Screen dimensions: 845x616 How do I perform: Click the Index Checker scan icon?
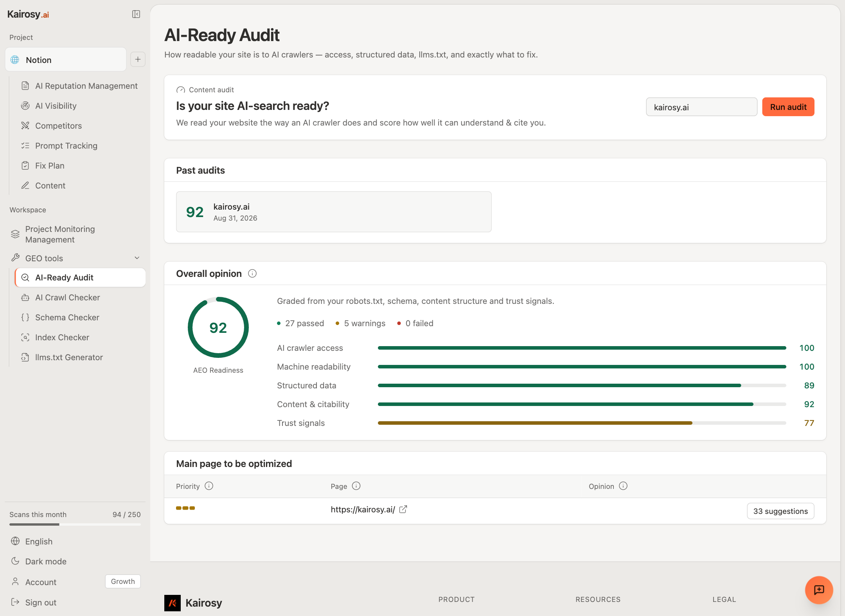point(25,337)
